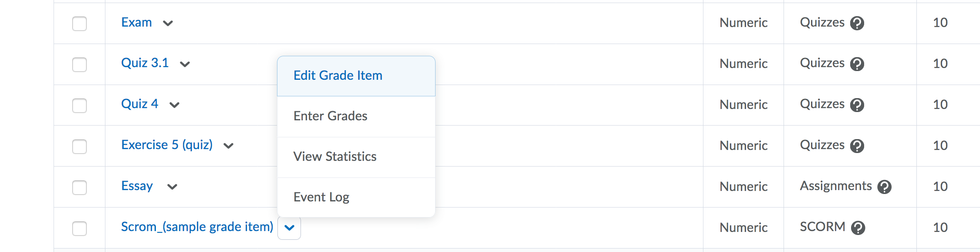Select Enter Grades in the context menu
Screen dimensions: 980x252
(331, 116)
